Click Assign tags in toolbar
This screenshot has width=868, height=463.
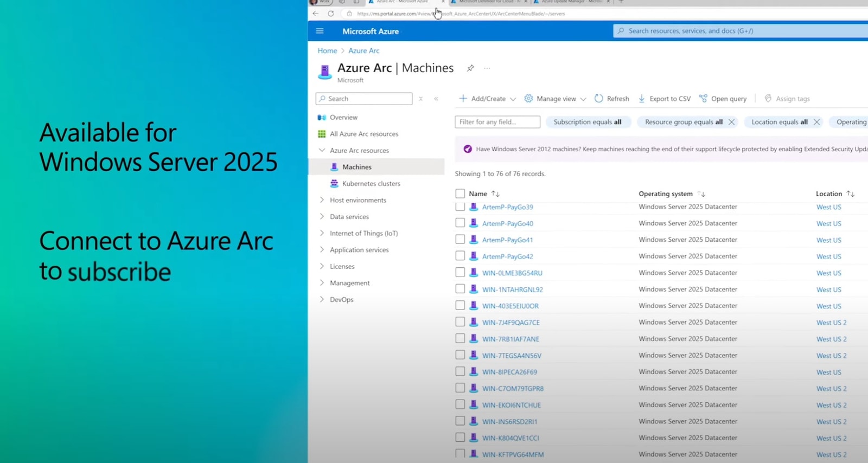click(x=787, y=99)
